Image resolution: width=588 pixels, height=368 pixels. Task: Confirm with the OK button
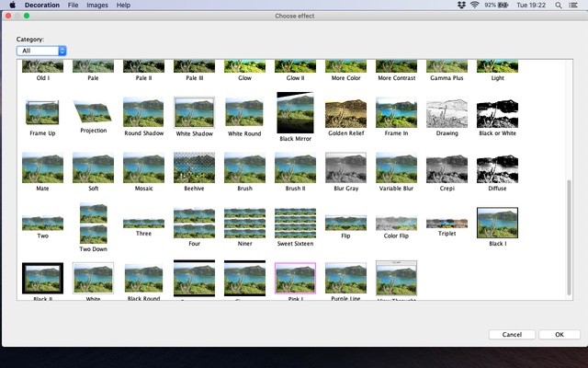coord(560,335)
